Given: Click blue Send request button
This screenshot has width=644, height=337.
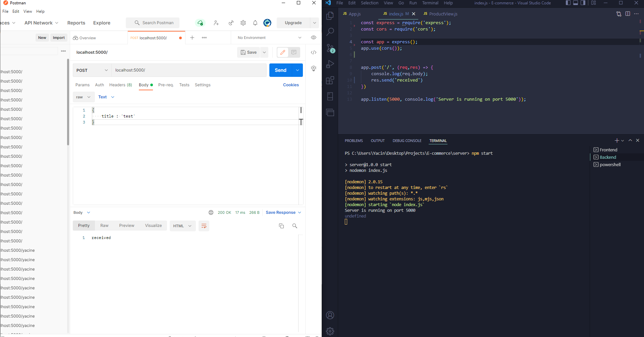Looking at the screenshot, I should coord(280,70).
